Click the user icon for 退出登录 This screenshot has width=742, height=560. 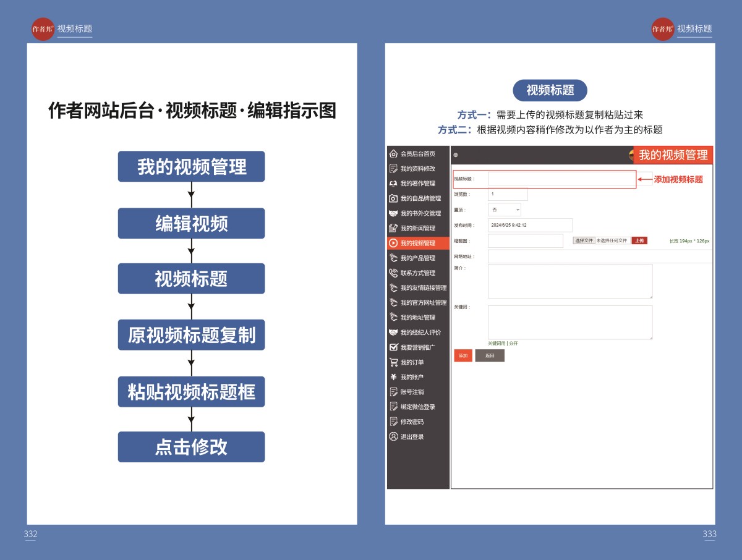click(x=393, y=436)
